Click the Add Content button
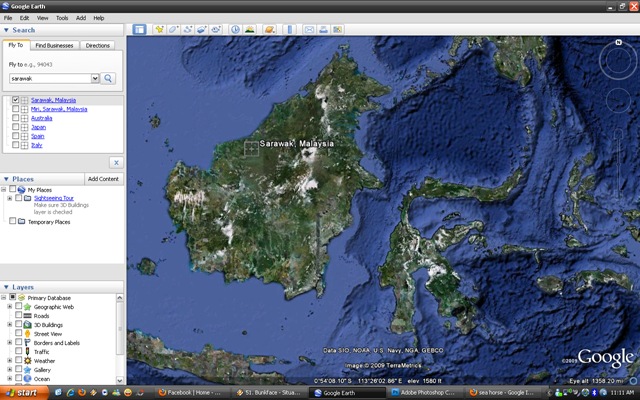Screen dimensions: 640x400 point(103,179)
